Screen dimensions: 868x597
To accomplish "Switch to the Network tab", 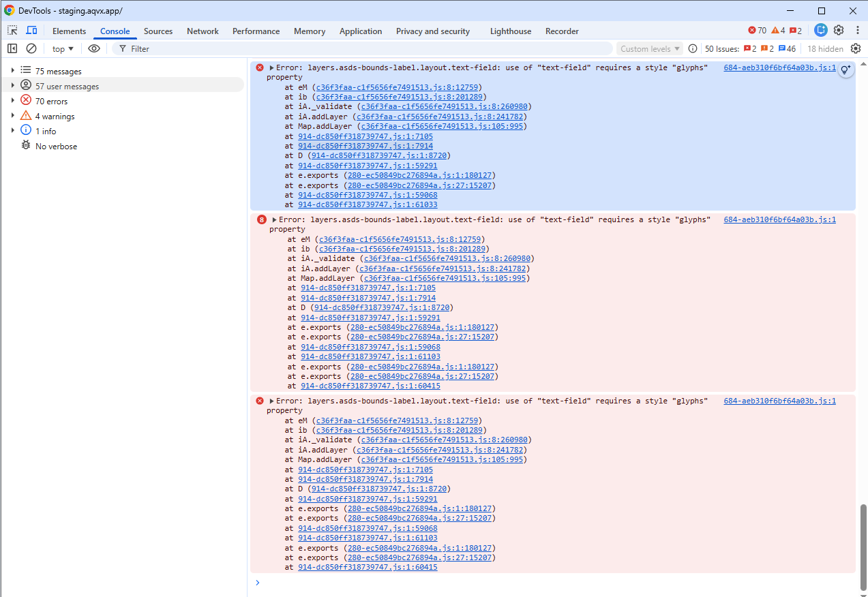I will click(203, 31).
